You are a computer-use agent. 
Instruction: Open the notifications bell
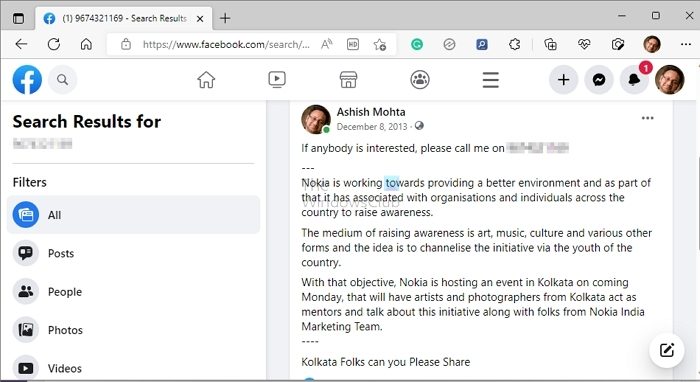[x=634, y=80]
